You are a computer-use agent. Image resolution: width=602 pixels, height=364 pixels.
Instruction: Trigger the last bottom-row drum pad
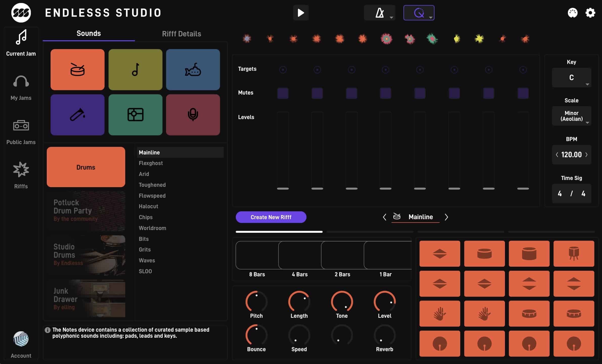(574, 344)
